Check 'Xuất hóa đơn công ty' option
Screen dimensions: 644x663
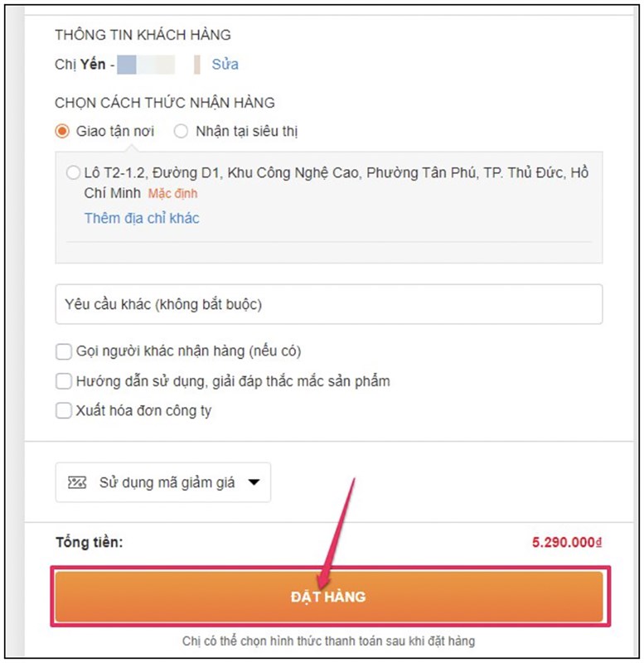coord(64,410)
